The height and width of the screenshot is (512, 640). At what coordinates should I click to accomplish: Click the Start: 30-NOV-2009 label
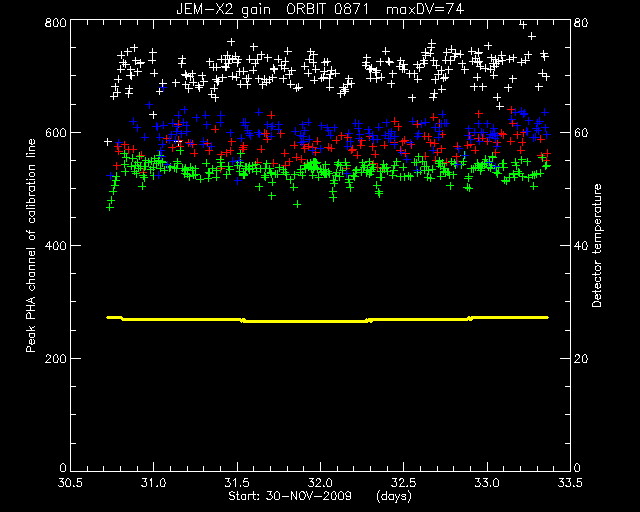point(290,496)
